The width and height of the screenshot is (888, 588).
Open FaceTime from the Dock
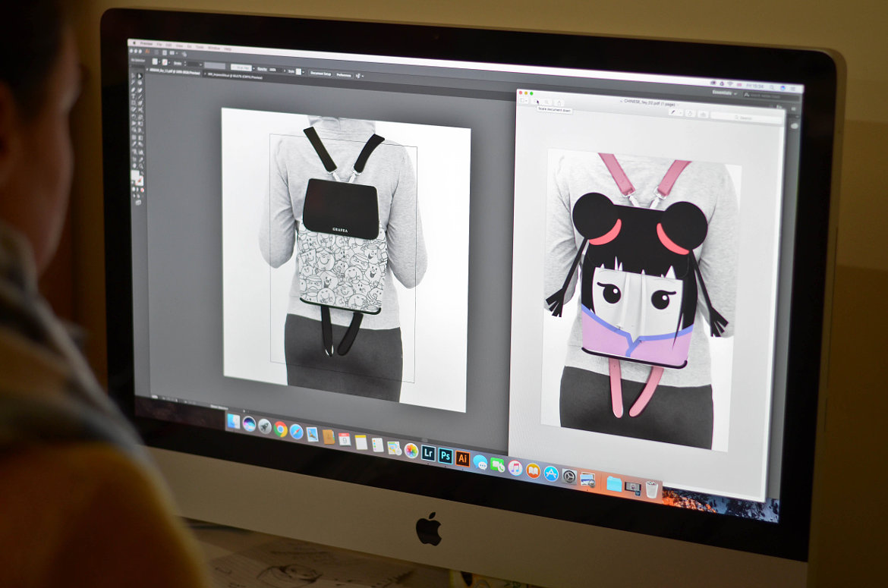pos(498,464)
